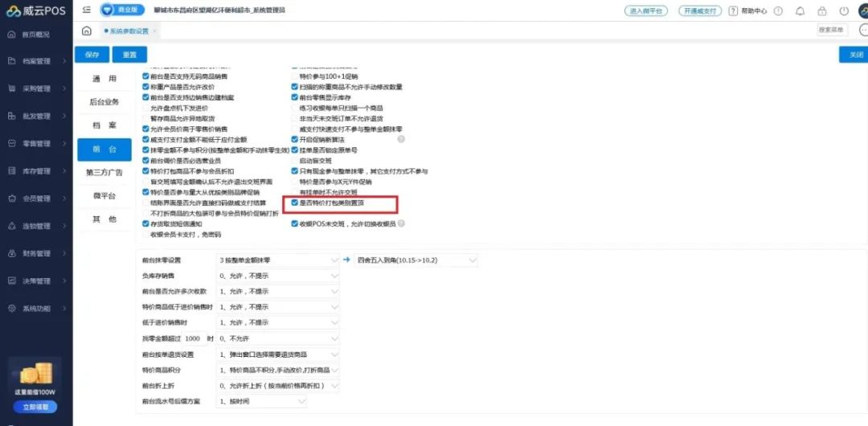Click the 进入微平台 button
Image resolution: width=868 pixels, height=426 pixels.
click(645, 10)
